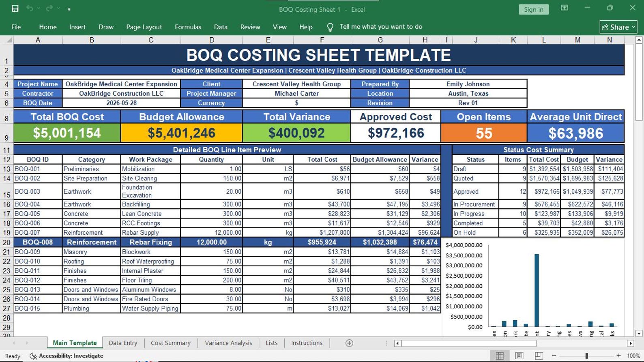Select the Main Template sheet tab

[75, 343]
